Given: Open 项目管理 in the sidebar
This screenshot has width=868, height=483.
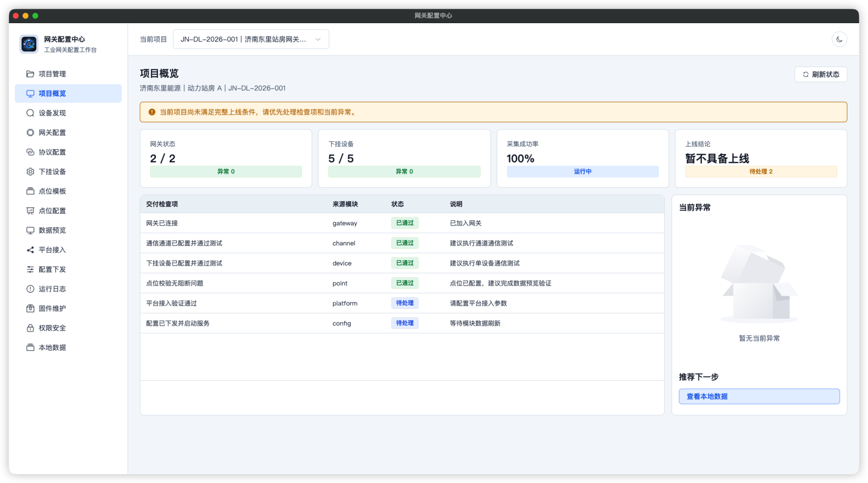Looking at the screenshot, I should 68,74.
